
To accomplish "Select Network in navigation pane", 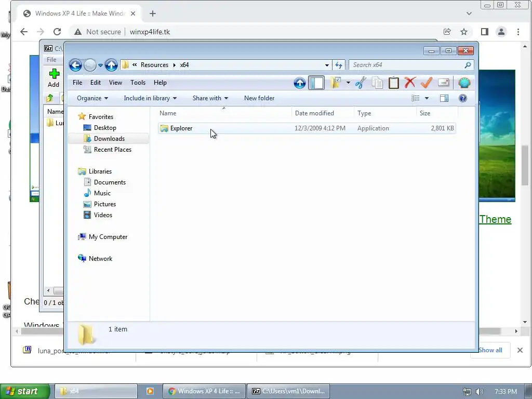I will click(100, 259).
